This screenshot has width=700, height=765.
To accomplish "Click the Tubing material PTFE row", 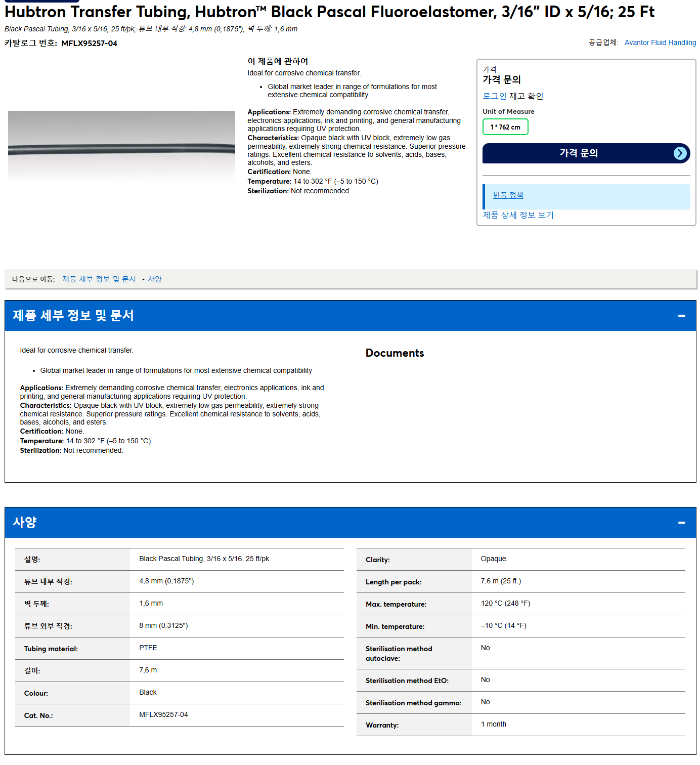I will point(180,648).
